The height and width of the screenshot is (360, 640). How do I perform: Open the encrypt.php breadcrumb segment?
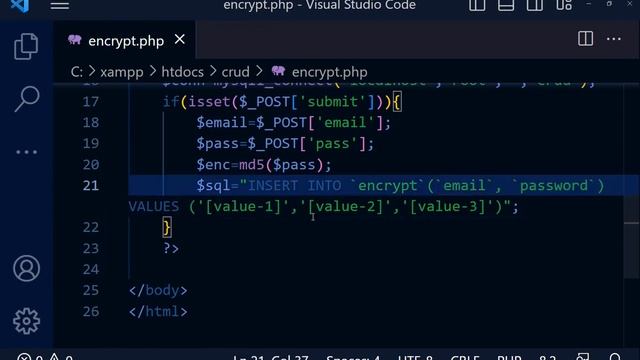(329, 72)
